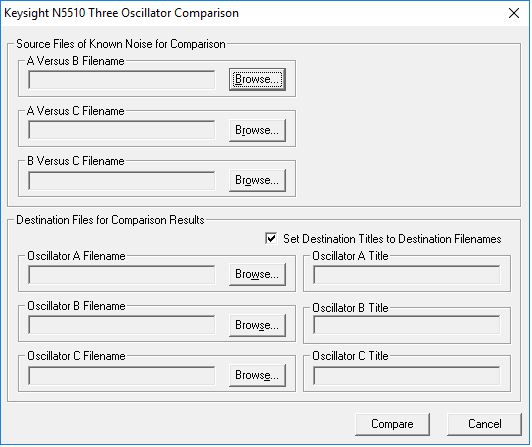Click Browse for Oscillator B Filename
Screen dimensions: 532x447
(x=257, y=325)
